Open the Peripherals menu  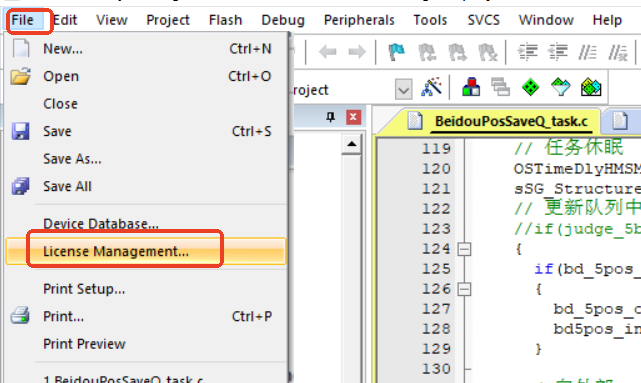[359, 20]
